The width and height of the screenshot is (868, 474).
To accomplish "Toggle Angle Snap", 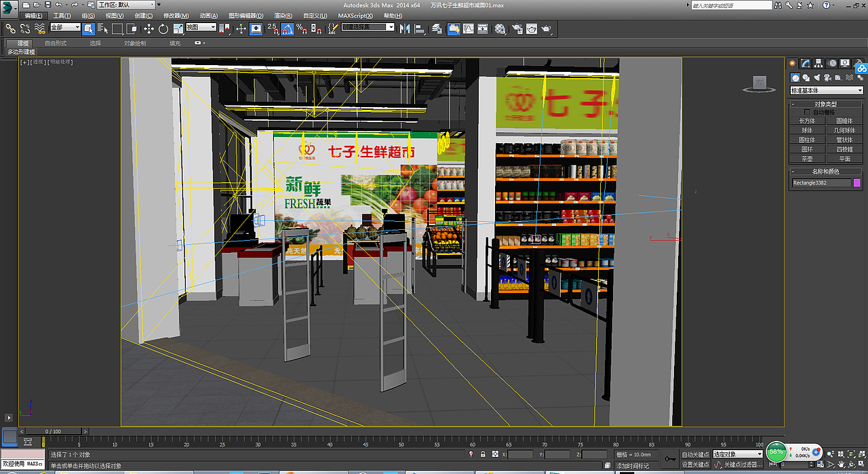I will click(x=288, y=28).
